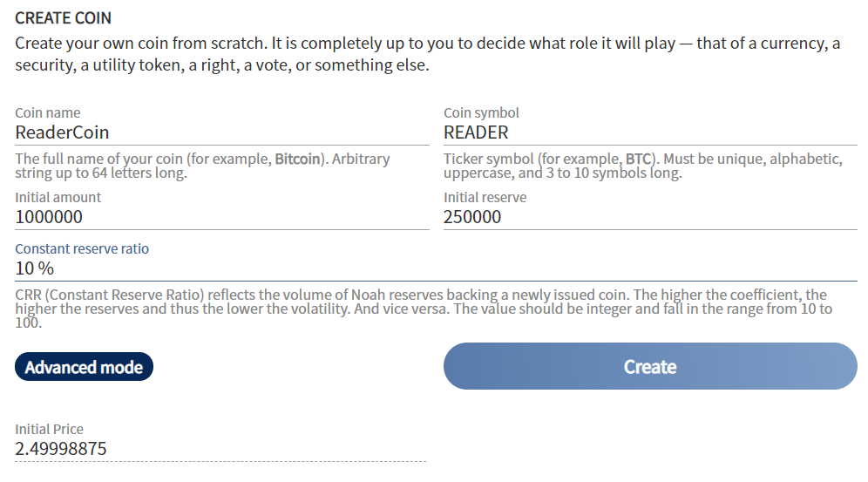Viewport: 868px width, 482px height.
Task: Focus the Initial reserve field showing 250000
Action: [x=649, y=217]
